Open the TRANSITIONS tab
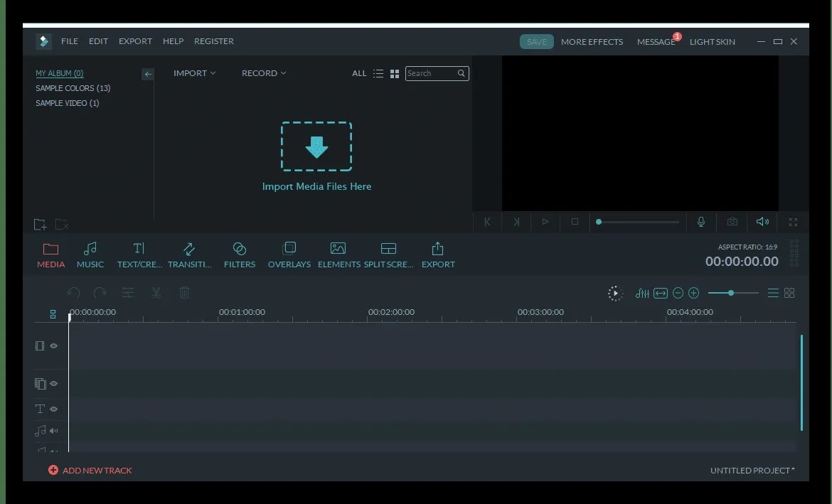 (189, 255)
